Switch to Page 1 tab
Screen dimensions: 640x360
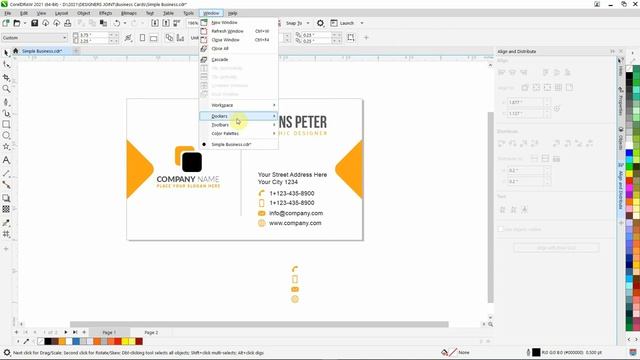[109, 332]
